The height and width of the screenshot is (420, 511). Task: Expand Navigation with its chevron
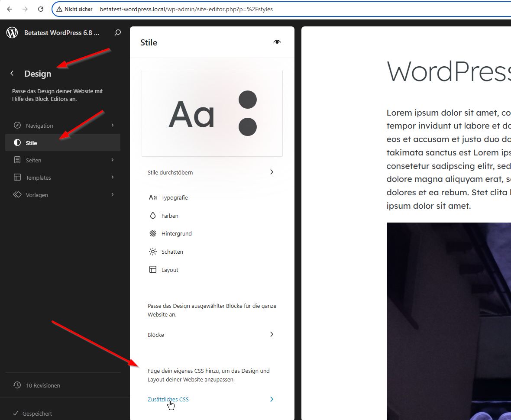(113, 125)
